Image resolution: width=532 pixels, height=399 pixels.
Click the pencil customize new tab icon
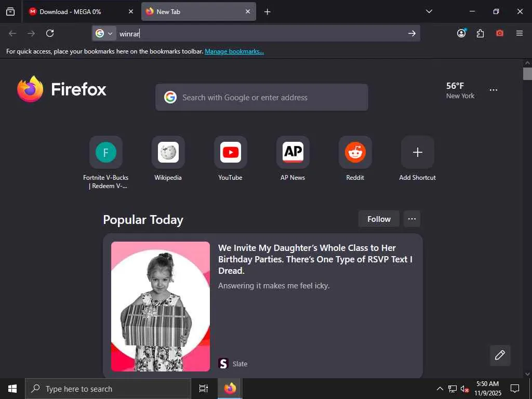[500, 355]
